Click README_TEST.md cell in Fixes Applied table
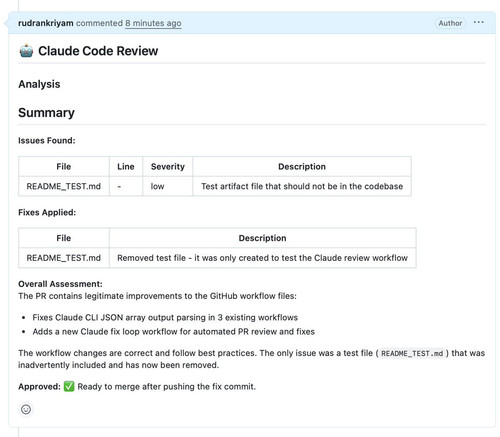Screen dimensions: 500x437 click(x=64, y=258)
